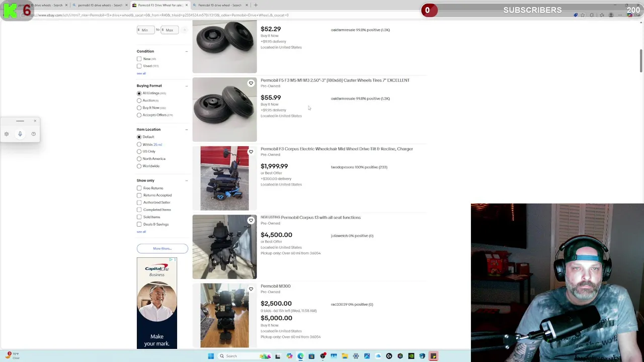Open the Permobil M300 listing title
This screenshot has height=362, width=644.
tap(275, 286)
